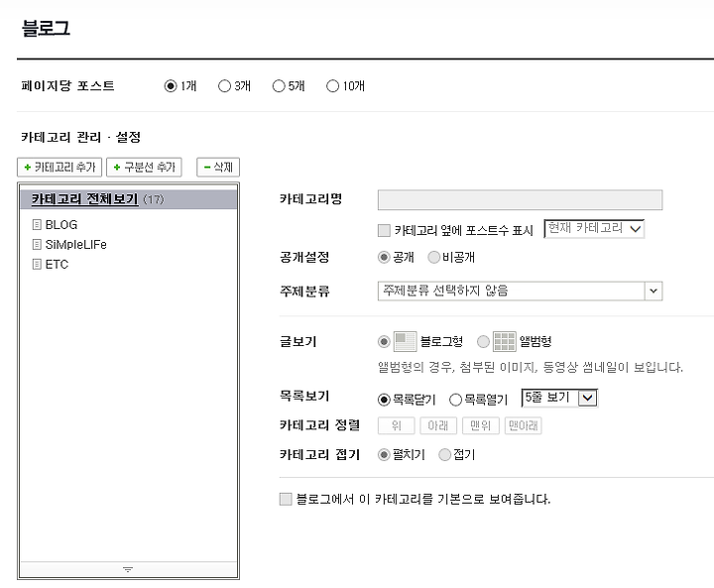Select the SiMpleLIFe category
The width and height of the screenshot is (714, 588).
[x=76, y=245]
